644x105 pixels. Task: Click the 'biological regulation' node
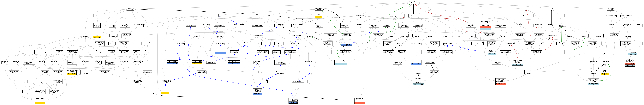[433, 9]
